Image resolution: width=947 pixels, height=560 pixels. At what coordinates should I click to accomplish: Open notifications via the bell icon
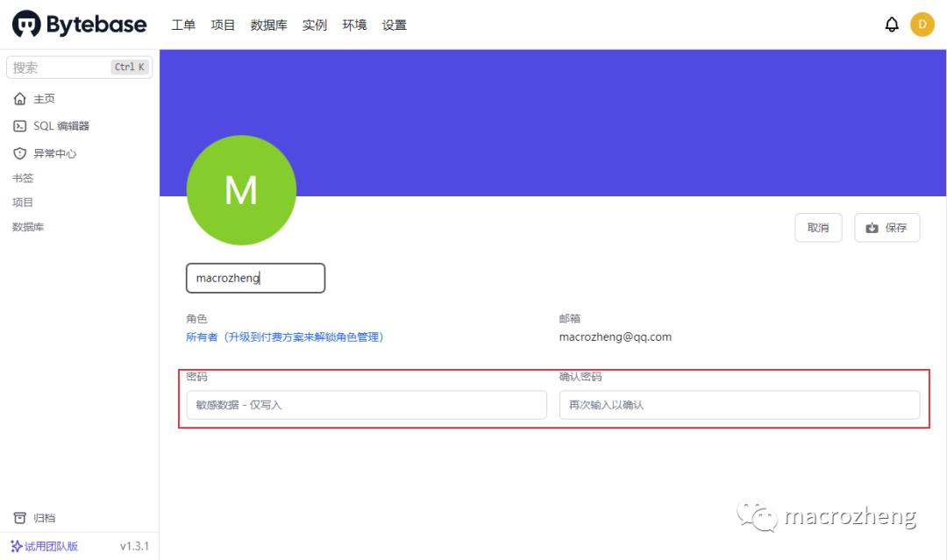click(x=892, y=24)
